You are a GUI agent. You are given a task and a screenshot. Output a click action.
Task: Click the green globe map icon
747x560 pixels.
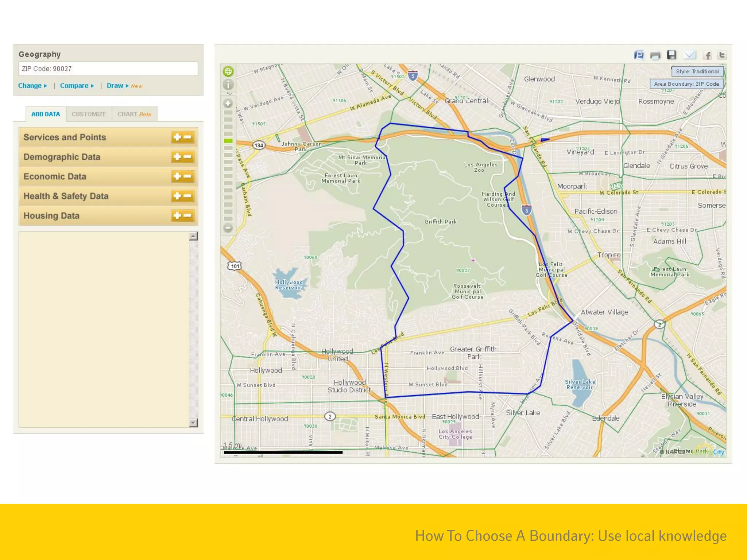click(x=228, y=71)
